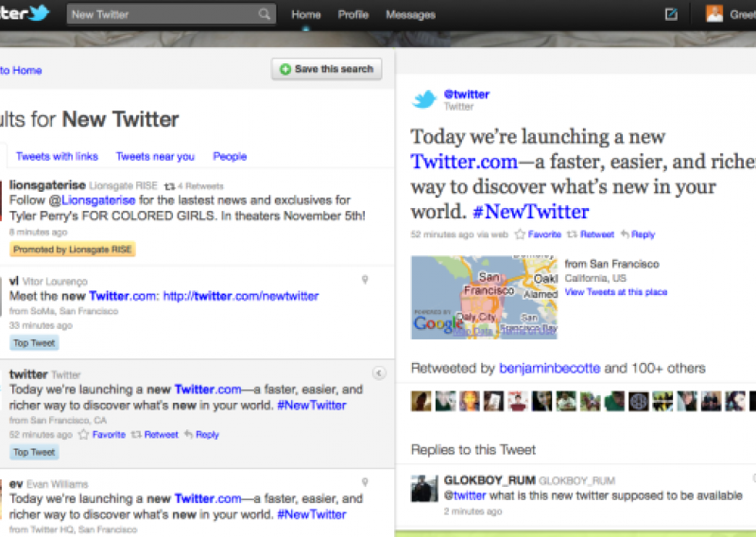
Task: Click second retweeter avatar in row
Action: point(445,401)
